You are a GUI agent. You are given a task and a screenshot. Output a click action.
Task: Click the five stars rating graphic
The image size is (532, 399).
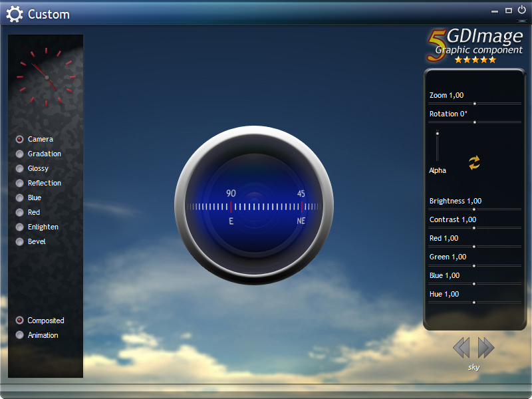(475, 60)
